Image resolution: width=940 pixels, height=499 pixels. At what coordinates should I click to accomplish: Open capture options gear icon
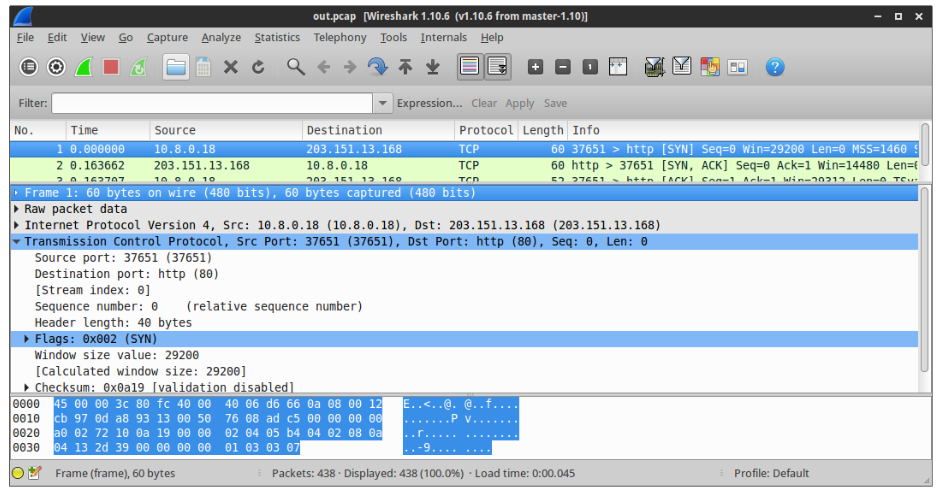click(56, 67)
